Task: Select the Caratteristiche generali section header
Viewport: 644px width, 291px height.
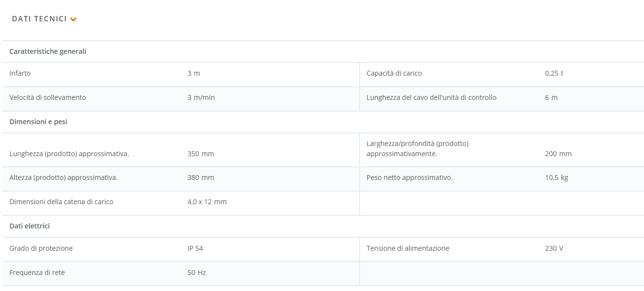Action: [48, 51]
